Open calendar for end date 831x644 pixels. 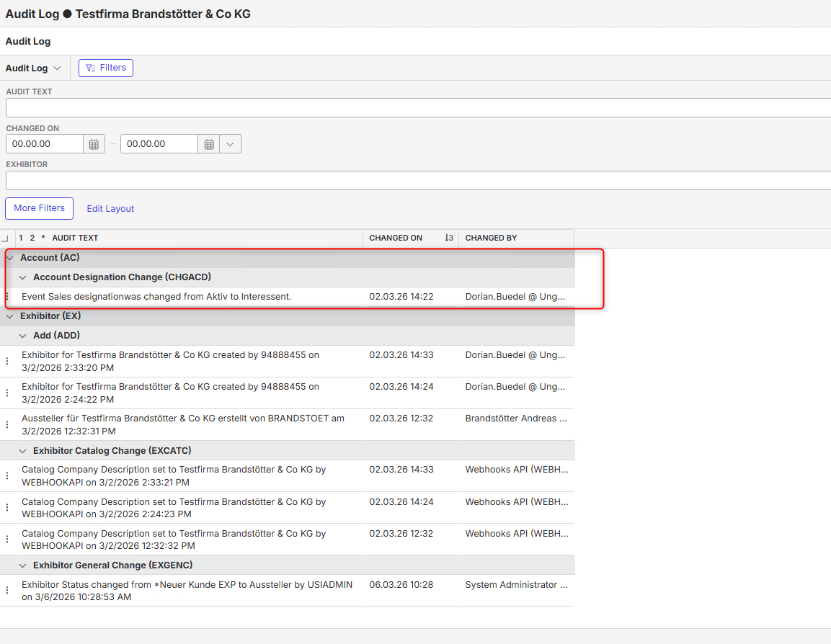pyautogui.click(x=209, y=144)
